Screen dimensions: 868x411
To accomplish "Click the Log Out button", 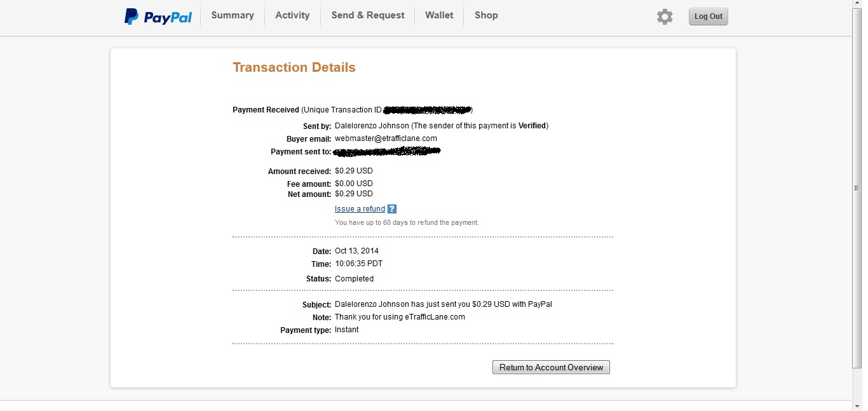I will tap(709, 17).
